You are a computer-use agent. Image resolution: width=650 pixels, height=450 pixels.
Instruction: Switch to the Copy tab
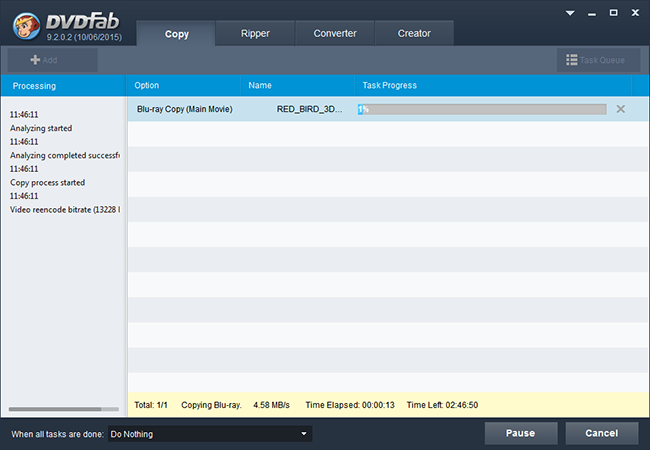[176, 34]
